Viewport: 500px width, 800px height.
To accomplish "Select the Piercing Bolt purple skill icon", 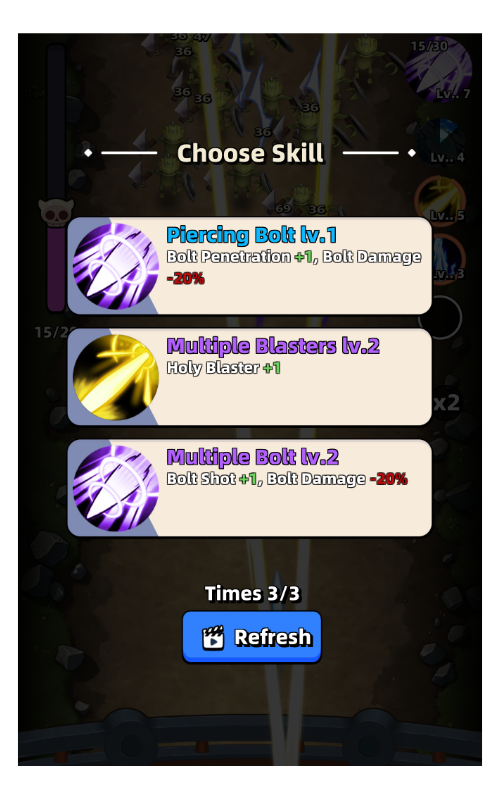I will 116,266.
